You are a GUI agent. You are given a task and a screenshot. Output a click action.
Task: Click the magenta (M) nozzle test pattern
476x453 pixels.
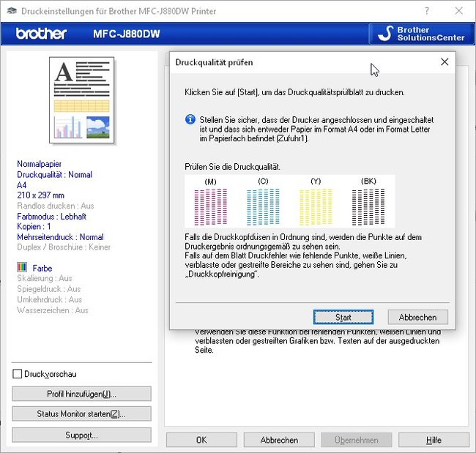(210, 206)
